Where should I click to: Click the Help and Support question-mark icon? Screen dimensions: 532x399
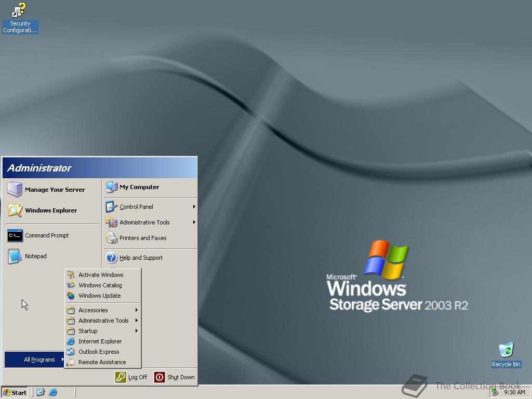tap(111, 258)
